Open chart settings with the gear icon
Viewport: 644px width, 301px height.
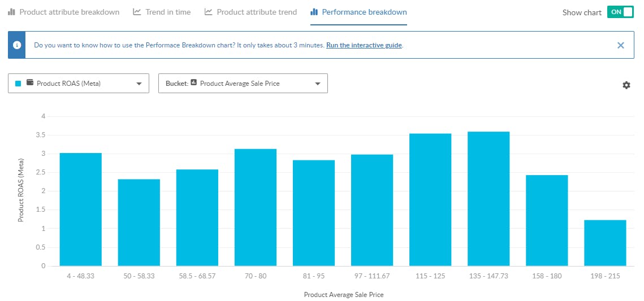click(626, 85)
